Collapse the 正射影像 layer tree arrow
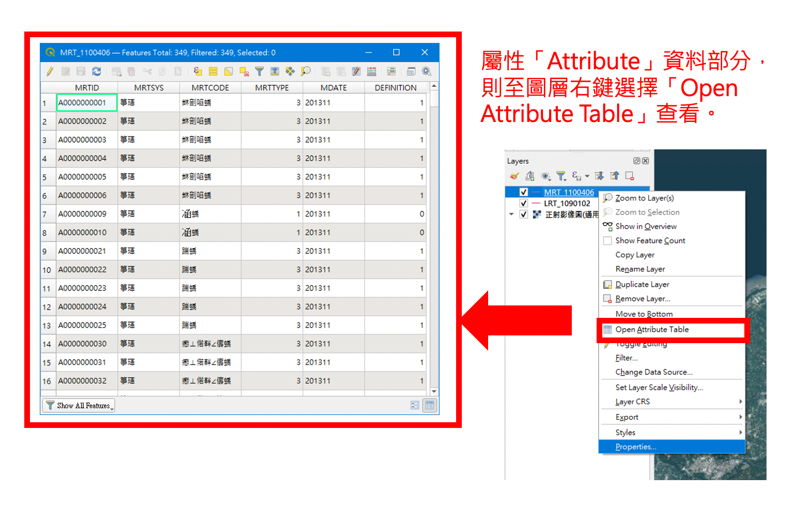The width and height of the screenshot is (812, 522). [511, 214]
